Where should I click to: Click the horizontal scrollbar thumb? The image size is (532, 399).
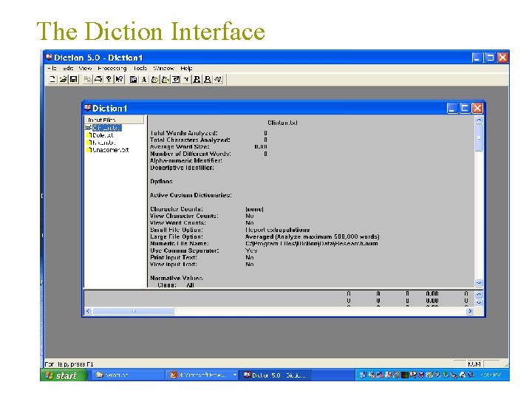[x=134, y=311]
